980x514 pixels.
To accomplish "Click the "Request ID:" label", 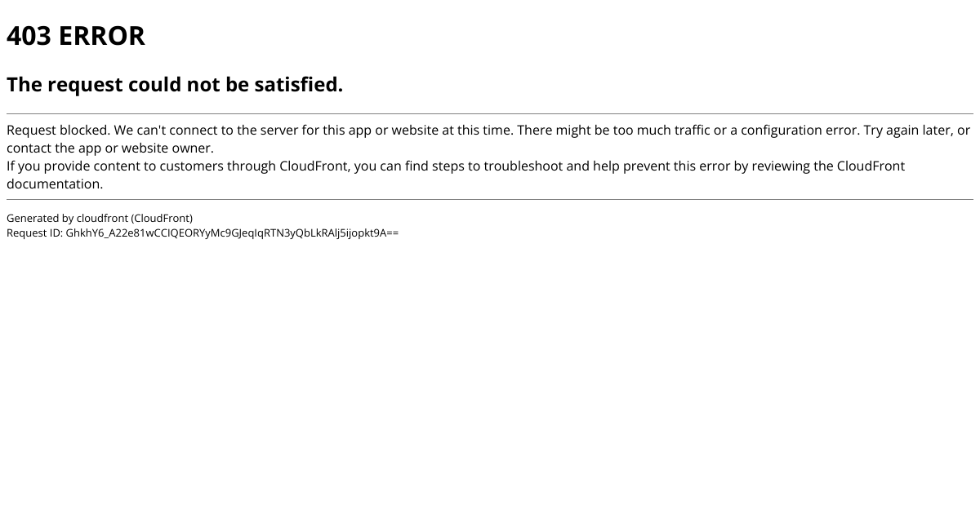I will pos(34,233).
